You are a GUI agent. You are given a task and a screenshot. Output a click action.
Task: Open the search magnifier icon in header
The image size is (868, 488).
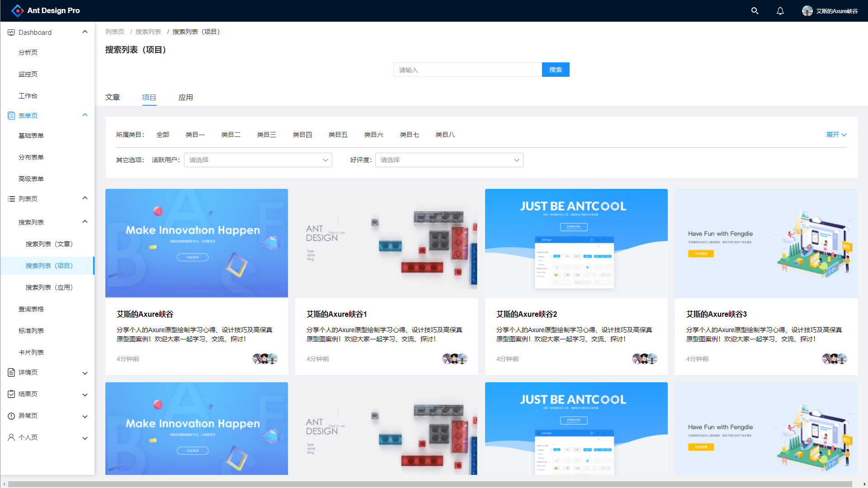coord(755,11)
